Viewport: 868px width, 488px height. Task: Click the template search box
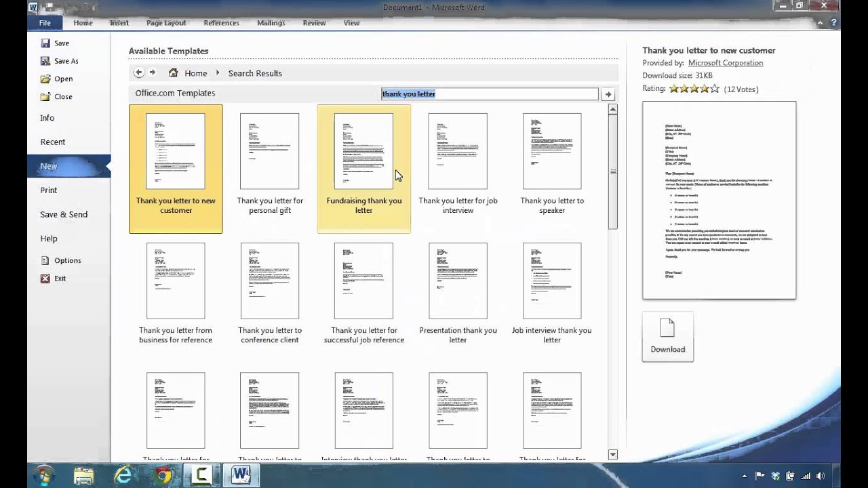tap(490, 94)
